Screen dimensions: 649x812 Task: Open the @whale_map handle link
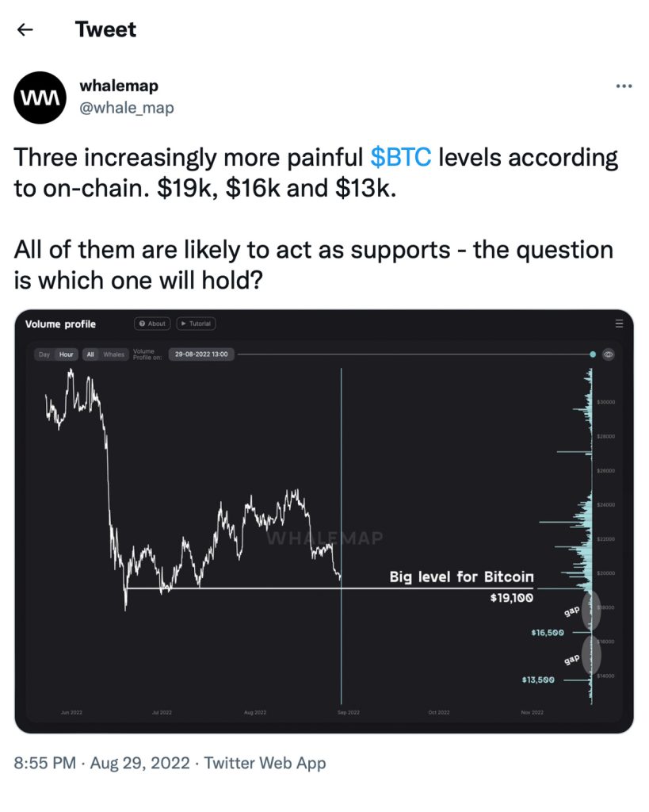[127, 108]
